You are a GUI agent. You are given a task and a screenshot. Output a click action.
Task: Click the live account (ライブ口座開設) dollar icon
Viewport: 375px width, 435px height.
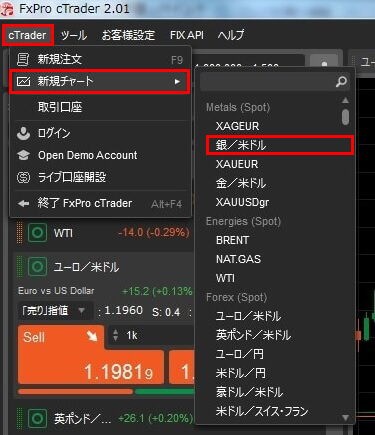tap(23, 177)
